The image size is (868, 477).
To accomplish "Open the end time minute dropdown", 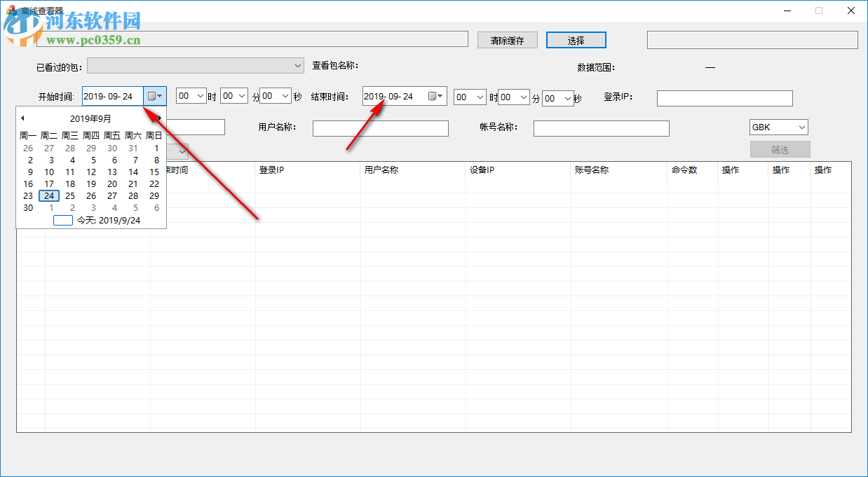I will click(x=523, y=97).
